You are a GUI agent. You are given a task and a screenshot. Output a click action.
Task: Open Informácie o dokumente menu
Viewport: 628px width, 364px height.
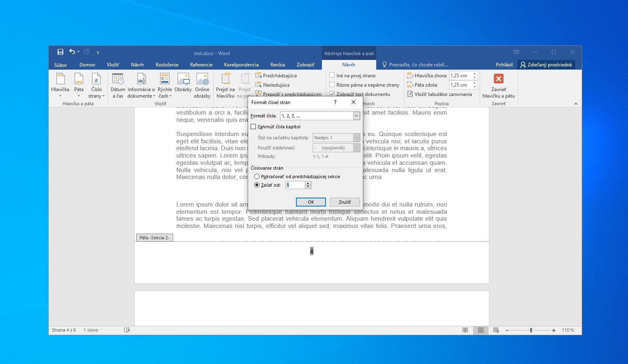click(x=141, y=85)
